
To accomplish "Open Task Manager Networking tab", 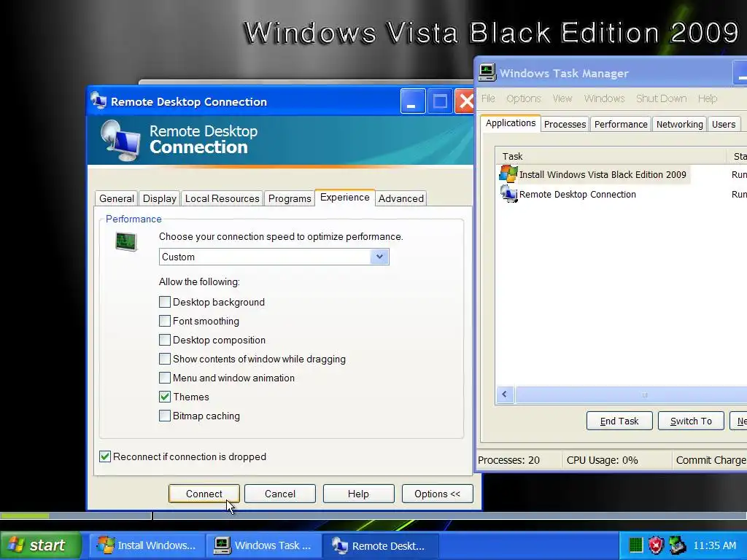I will click(679, 124).
